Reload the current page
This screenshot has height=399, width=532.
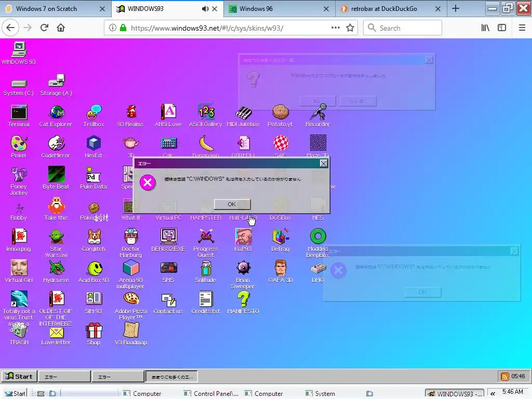[44, 28]
